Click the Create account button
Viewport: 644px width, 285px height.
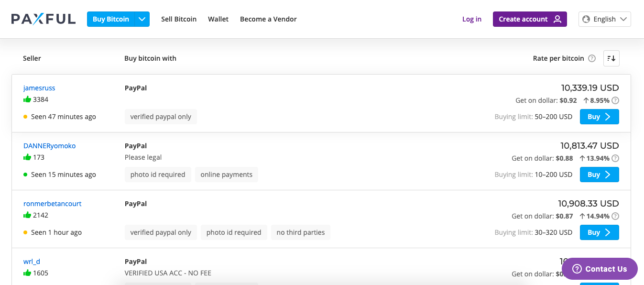(530, 19)
